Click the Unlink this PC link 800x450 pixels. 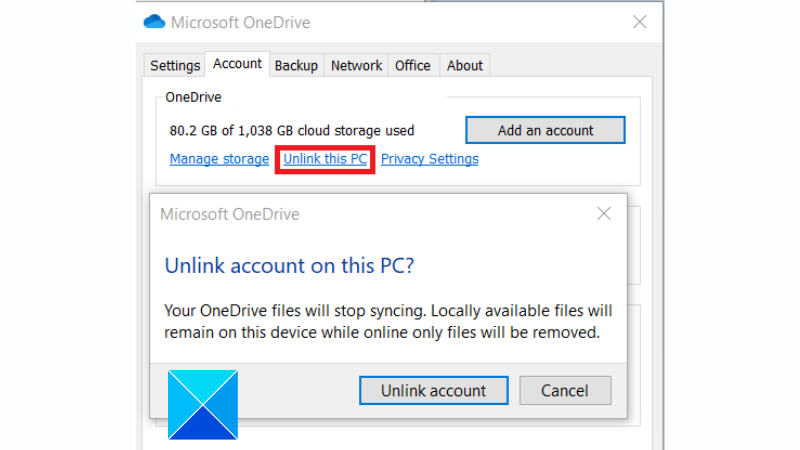click(325, 159)
